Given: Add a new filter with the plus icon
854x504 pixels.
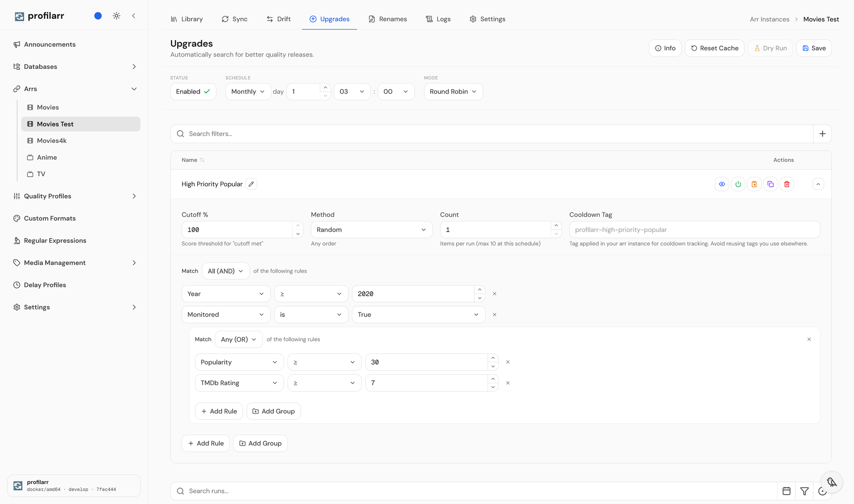Looking at the screenshot, I should (x=822, y=134).
